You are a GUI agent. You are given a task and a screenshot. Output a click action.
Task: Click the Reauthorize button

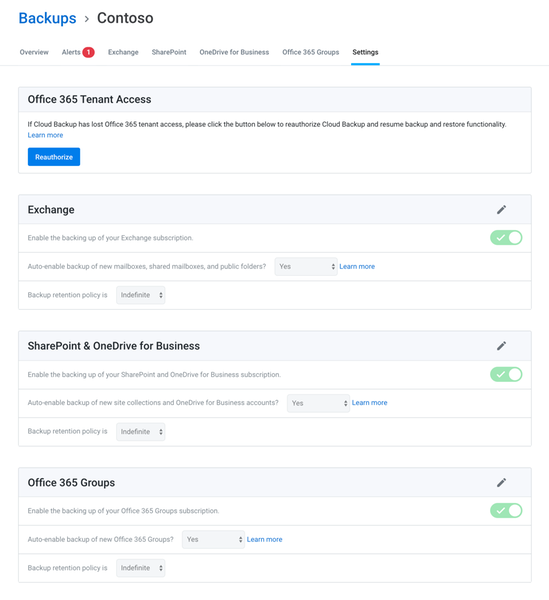click(54, 157)
